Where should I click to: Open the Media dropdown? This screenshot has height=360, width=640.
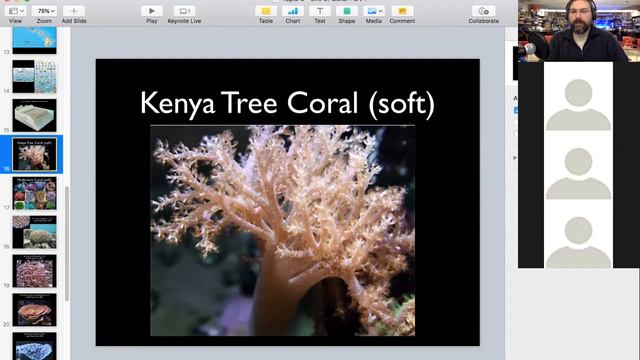coord(373,11)
